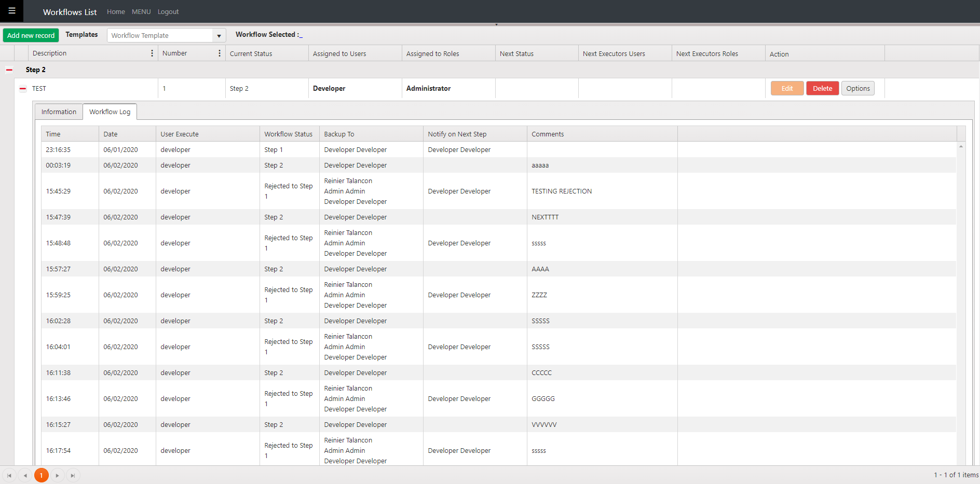This screenshot has width=980, height=484.
Task: Select the Workflow Log tab
Action: click(x=110, y=112)
